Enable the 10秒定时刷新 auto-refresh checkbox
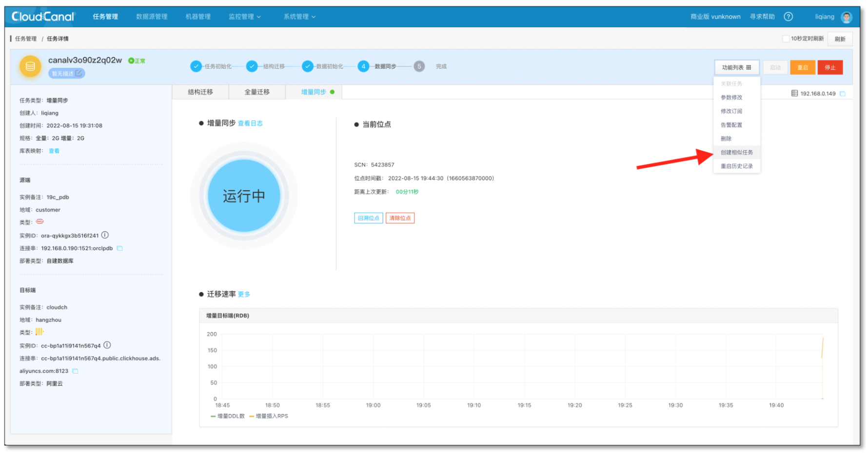The image size is (868, 455). (786, 38)
